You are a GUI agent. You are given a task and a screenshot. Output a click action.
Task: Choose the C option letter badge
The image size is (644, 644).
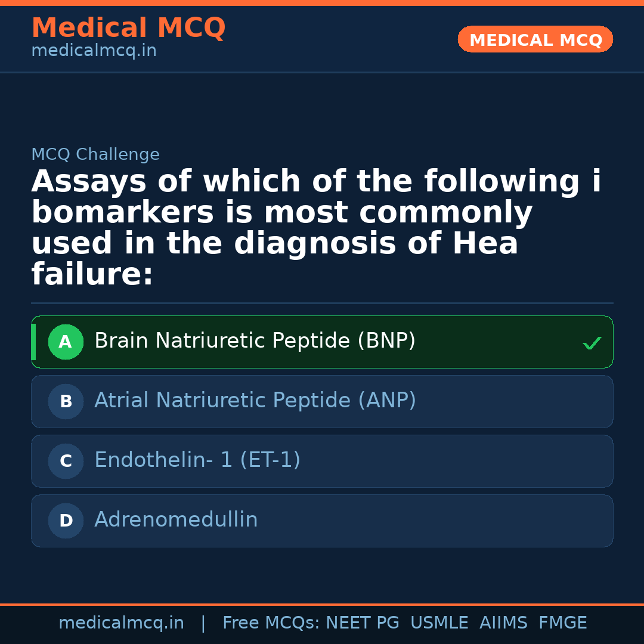point(66,462)
